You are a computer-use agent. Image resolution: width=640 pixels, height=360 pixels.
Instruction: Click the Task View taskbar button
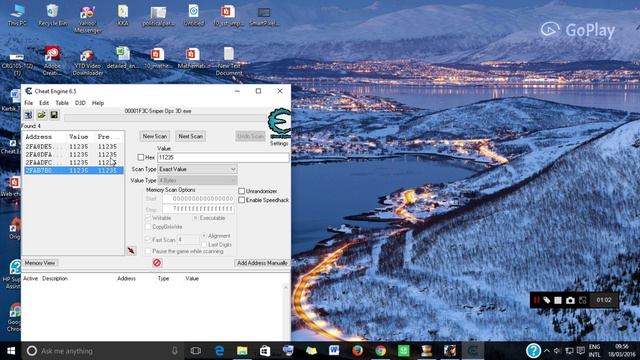click(196, 351)
